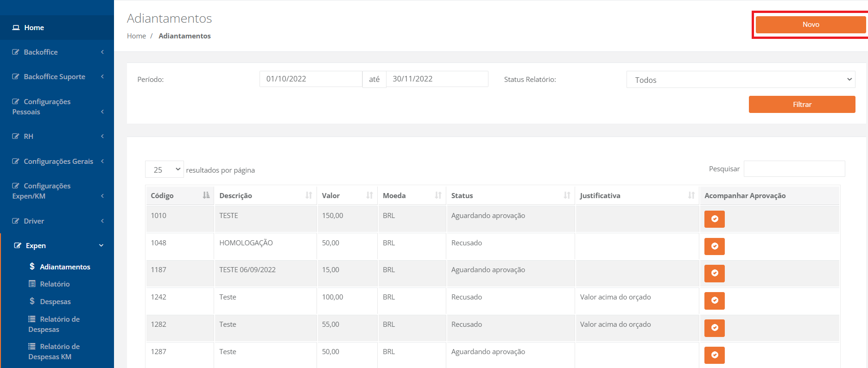Screen dimensions: 868x368
Task: Click the RH edit icon
Action: point(16,137)
